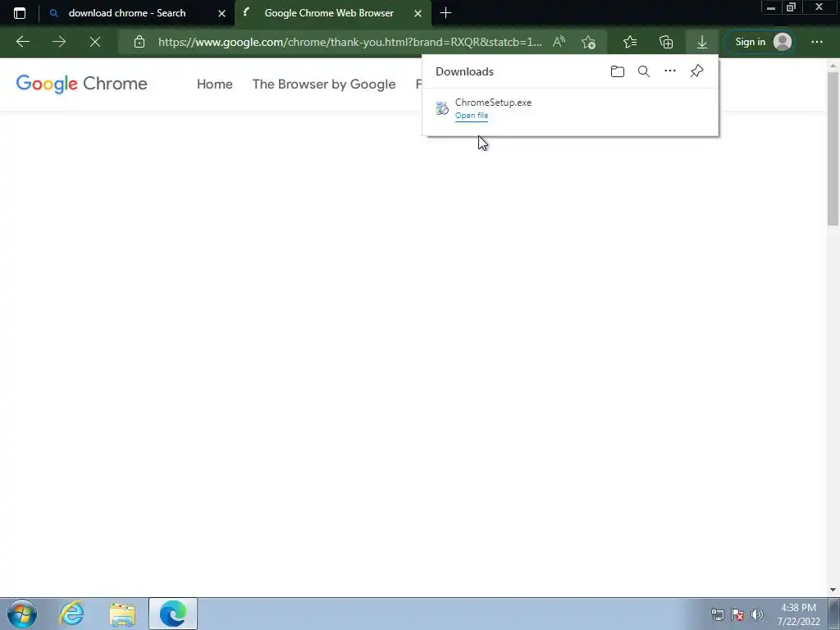The height and width of the screenshot is (630, 840).
Task: Pin the Downloads panel
Action: pos(696,71)
